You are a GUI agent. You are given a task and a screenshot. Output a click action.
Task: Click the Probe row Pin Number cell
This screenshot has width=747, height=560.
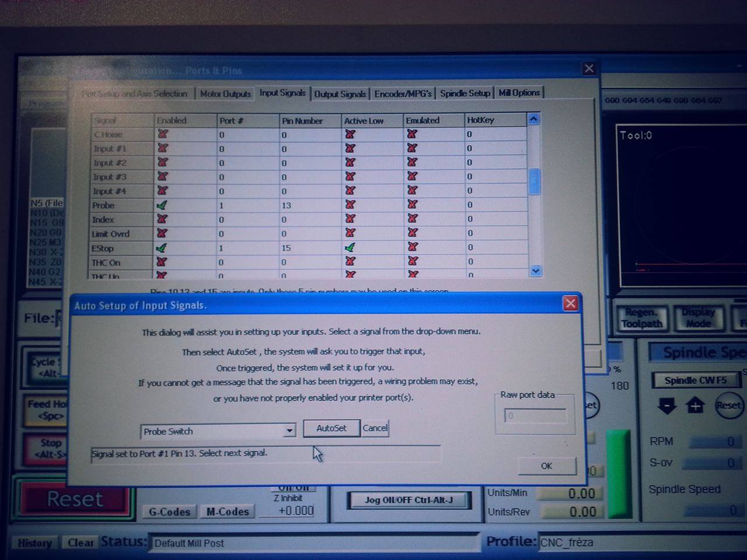[x=309, y=205]
